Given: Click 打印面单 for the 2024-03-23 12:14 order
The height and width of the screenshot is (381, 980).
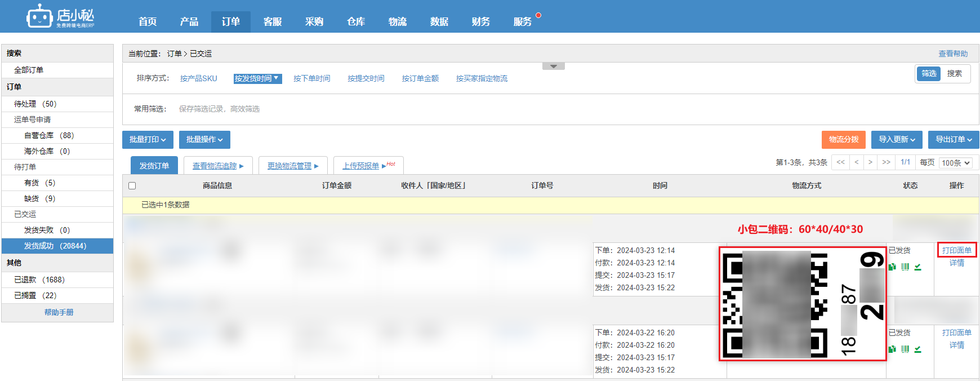Looking at the screenshot, I should coord(957,250).
